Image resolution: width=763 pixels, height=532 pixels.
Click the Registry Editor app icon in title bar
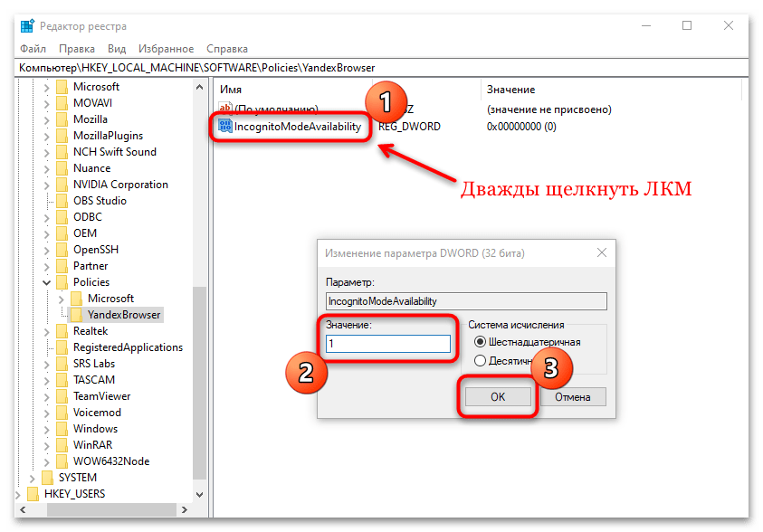(27, 25)
